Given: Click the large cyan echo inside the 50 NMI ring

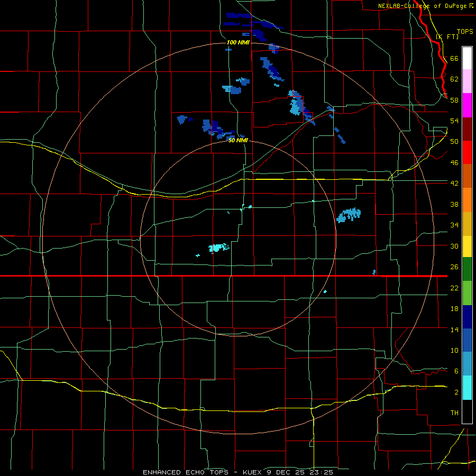Looking at the screenshot, I should [218, 248].
